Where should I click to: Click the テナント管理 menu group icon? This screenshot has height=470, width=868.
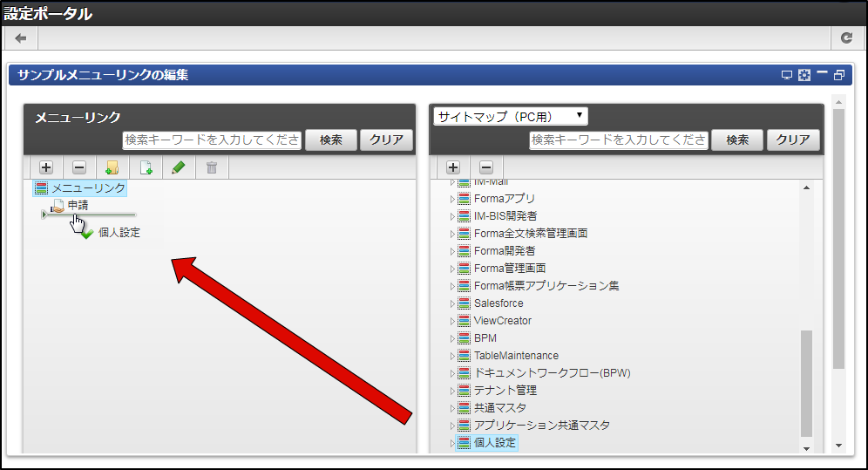(464, 391)
